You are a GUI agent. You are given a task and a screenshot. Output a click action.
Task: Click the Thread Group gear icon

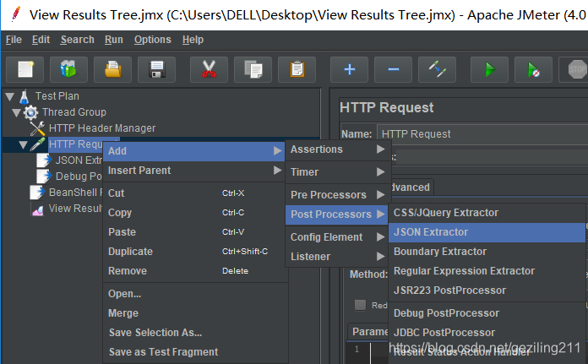[30, 112]
